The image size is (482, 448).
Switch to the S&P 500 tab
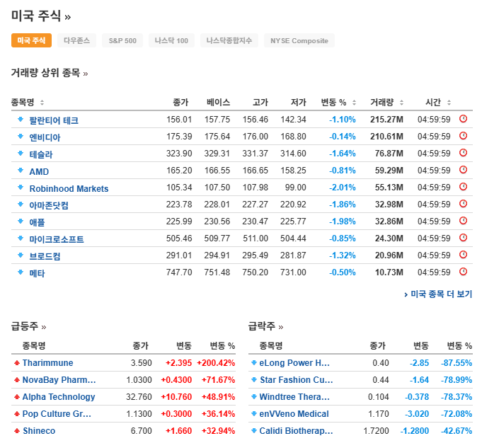tap(122, 40)
